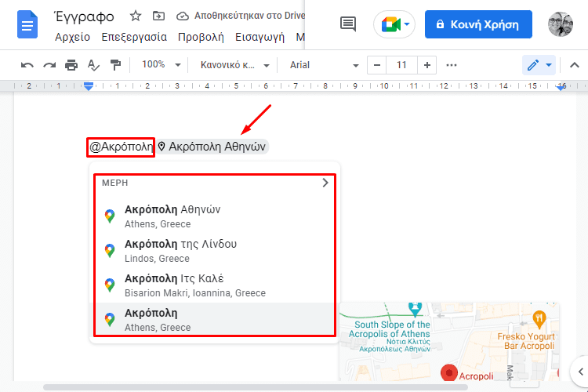
Task: Click the @Ακρόπολη typed text
Action: point(121,147)
